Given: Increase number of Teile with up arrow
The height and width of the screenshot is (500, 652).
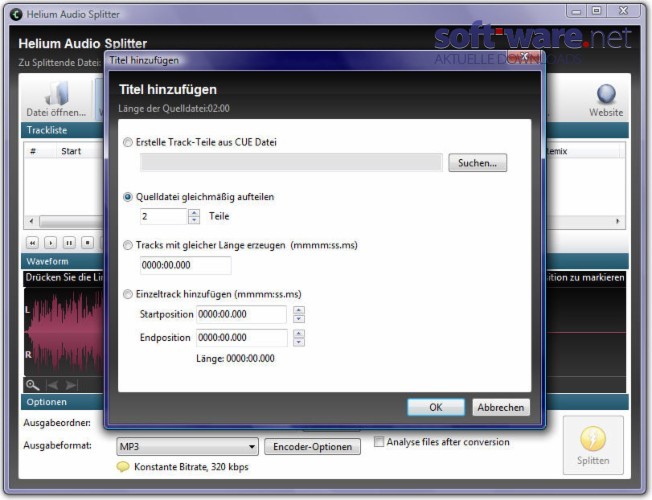Looking at the screenshot, I should [194, 213].
